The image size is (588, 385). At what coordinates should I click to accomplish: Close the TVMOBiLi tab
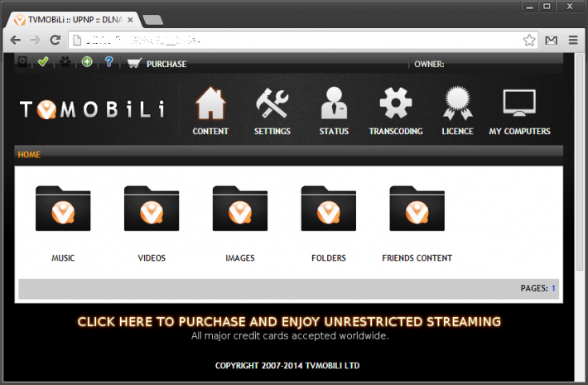(130, 20)
